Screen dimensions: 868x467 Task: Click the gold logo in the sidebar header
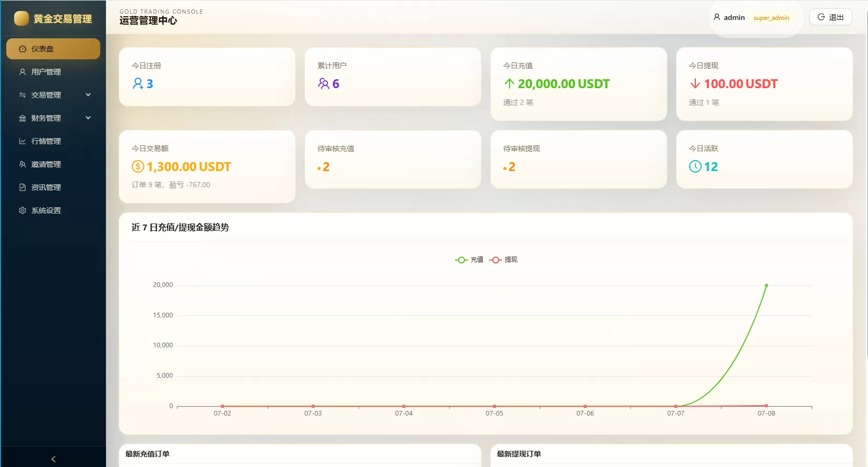(x=22, y=18)
